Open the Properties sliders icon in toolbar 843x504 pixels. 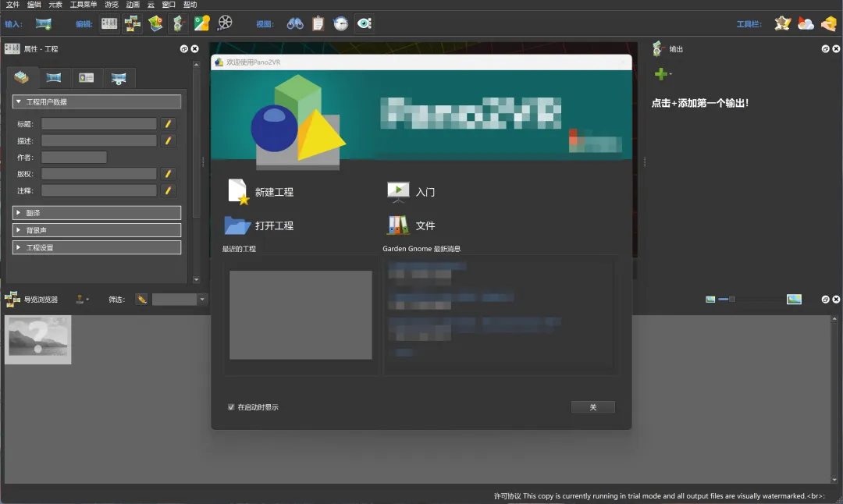109,23
